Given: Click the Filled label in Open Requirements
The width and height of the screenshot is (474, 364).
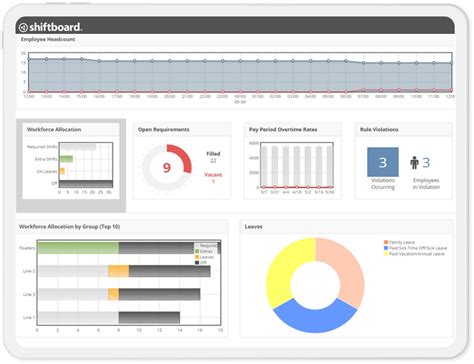Looking at the screenshot, I should point(213,154).
